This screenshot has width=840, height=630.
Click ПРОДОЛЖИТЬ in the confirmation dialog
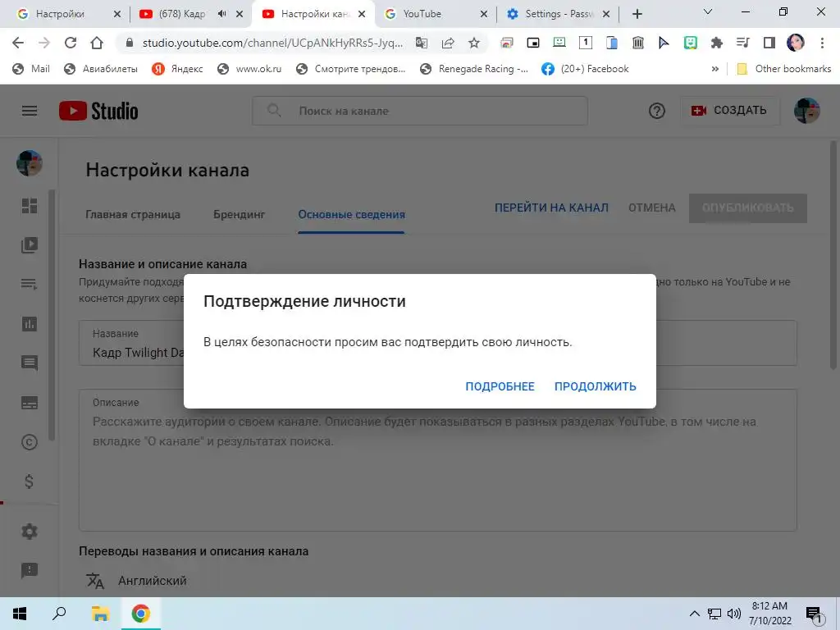[x=596, y=386]
